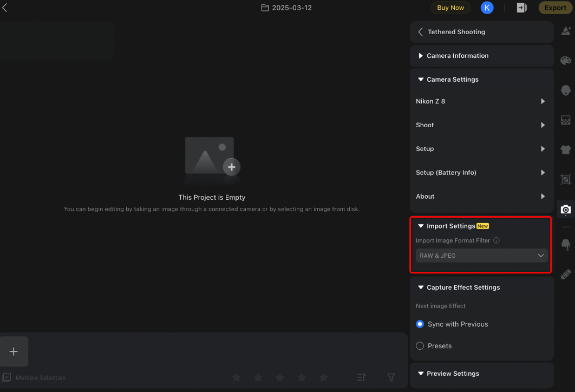Click the sort order icon
The width and height of the screenshot is (575, 392).
[362, 377]
